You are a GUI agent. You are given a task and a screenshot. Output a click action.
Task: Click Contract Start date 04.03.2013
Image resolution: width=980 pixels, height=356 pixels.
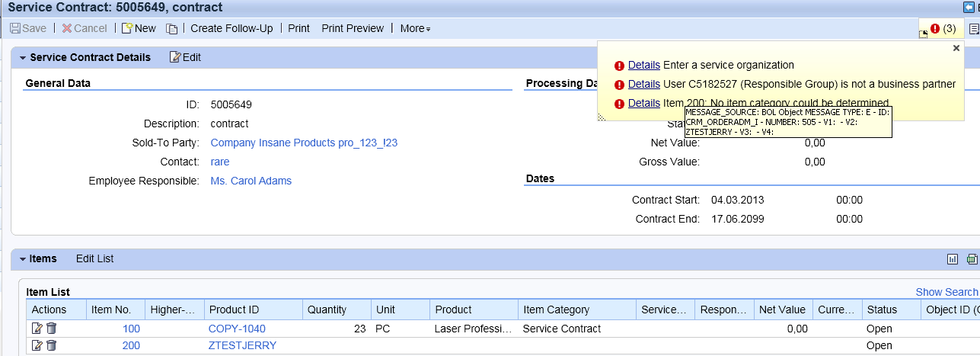737,200
